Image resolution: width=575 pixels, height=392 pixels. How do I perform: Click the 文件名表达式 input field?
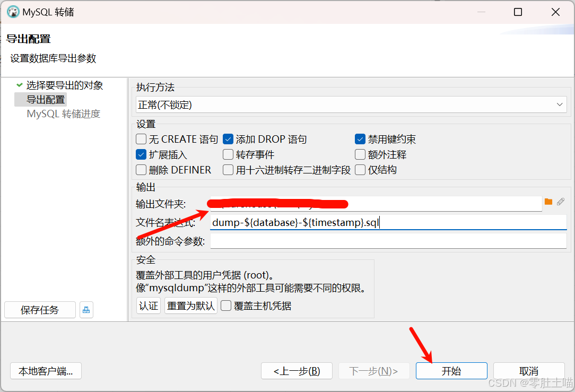click(388, 222)
